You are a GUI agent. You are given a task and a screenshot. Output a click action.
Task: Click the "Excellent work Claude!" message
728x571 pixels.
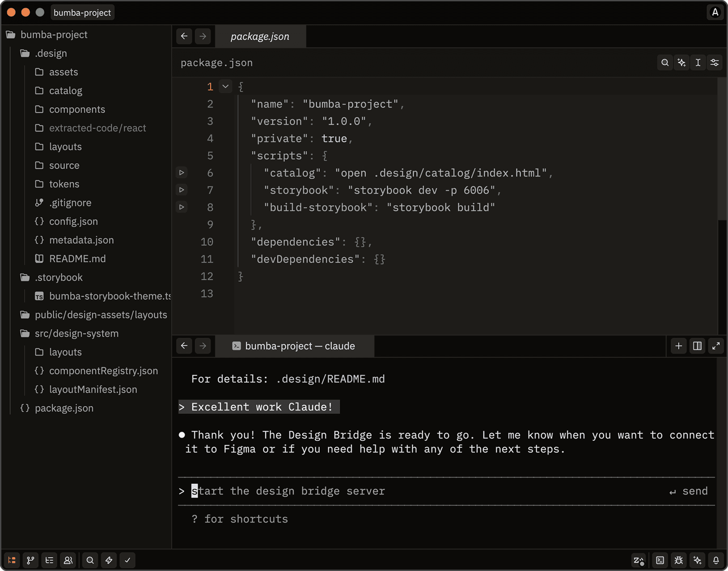(x=259, y=407)
